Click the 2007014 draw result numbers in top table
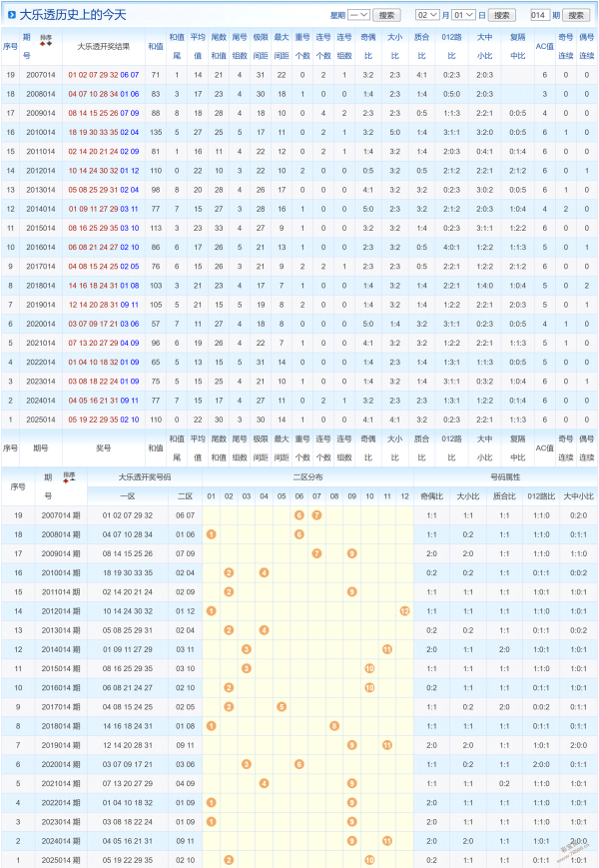The width and height of the screenshot is (599, 868). click(103, 75)
